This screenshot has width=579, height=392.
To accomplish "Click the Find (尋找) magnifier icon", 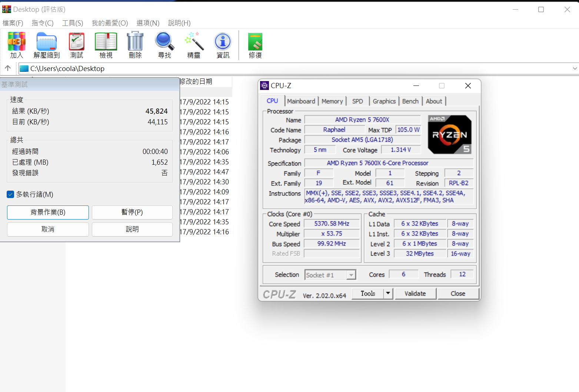I will (164, 41).
